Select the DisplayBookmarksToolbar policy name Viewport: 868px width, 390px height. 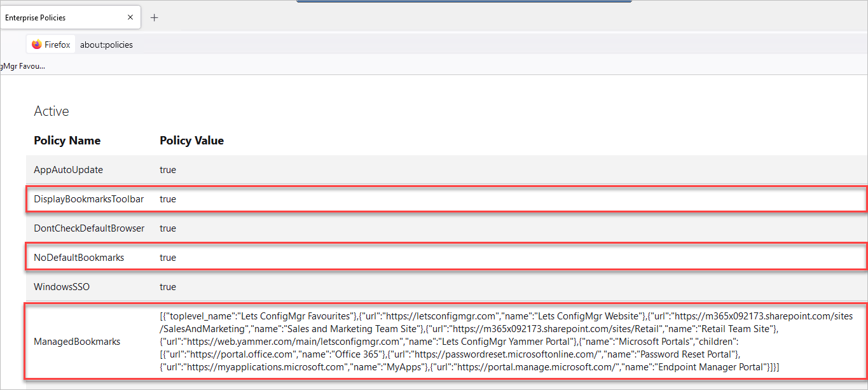click(88, 199)
